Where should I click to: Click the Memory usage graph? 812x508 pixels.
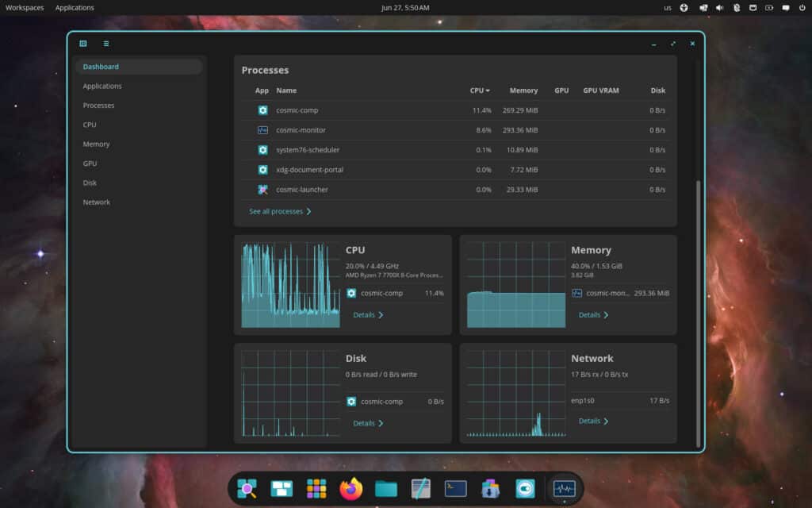click(515, 285)
